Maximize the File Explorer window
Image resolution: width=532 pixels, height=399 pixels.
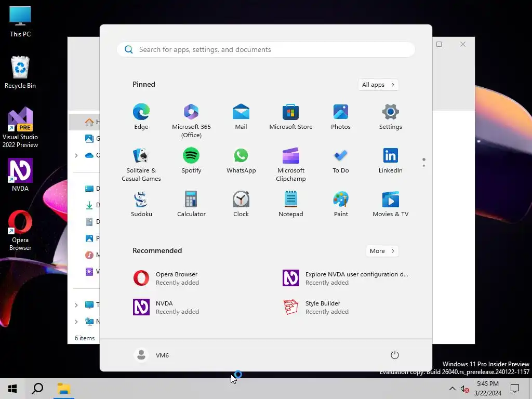click(439, 44)
